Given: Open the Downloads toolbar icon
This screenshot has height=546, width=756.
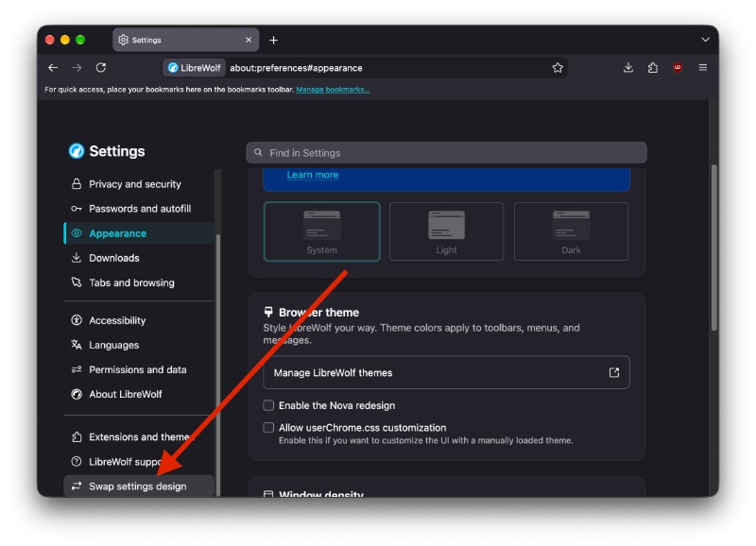Looking at the screenshot, I should pos(627,67).
